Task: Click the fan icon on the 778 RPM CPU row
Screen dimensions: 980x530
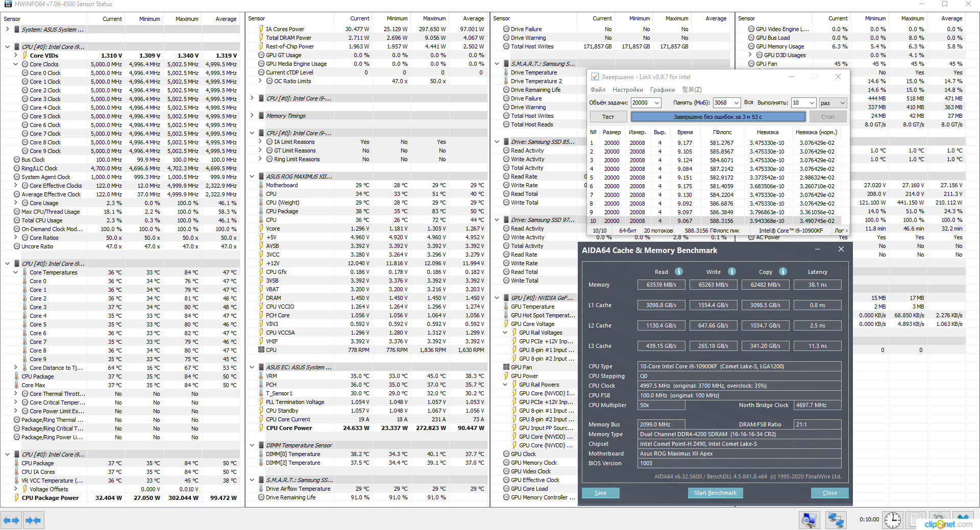Action: [261, 350]
